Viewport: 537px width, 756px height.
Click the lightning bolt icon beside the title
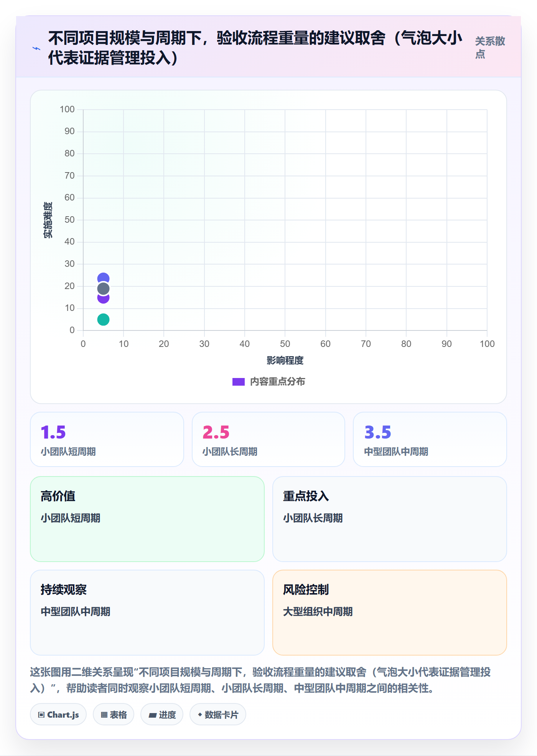pos(36,48)
